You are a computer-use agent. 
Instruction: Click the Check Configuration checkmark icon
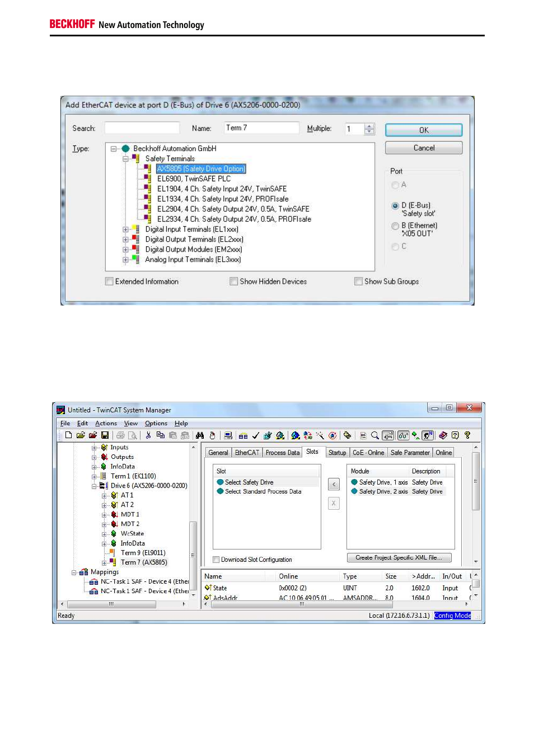click(255, 435)
